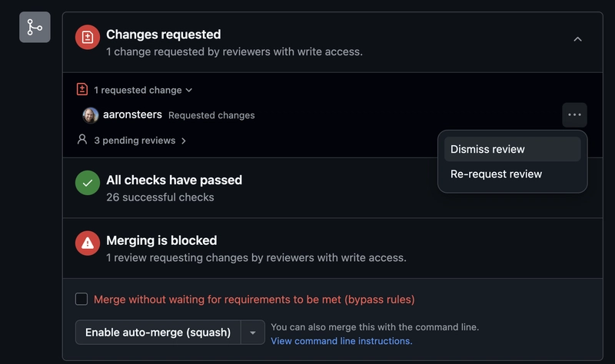Click the red Changes requested status icon

pyautogui.click(x=88, y=37)
